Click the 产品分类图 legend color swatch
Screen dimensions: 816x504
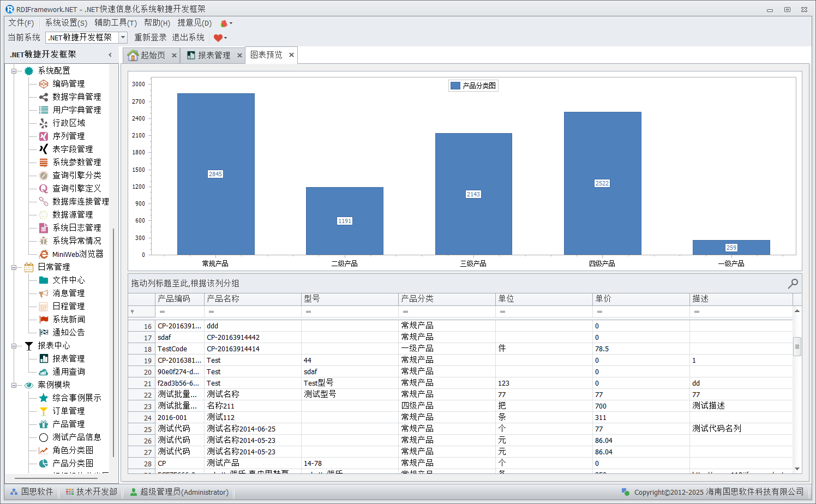[x=455, y=86]
